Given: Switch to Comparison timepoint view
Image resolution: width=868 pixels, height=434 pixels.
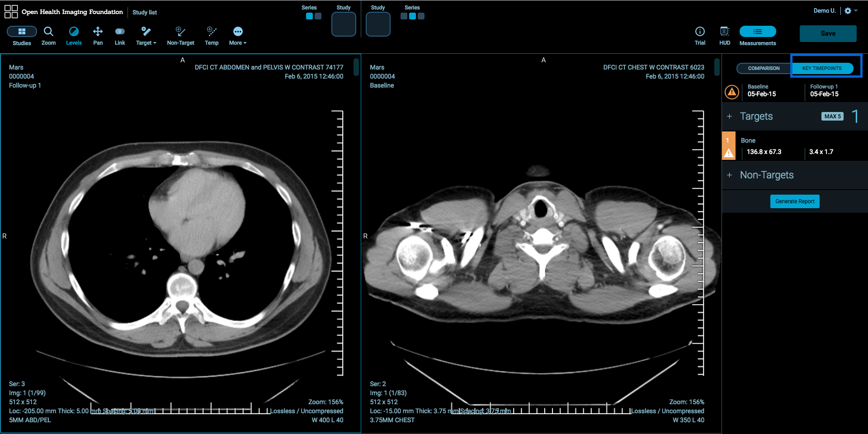Looking at the screenshot, I should click(764, 68).
